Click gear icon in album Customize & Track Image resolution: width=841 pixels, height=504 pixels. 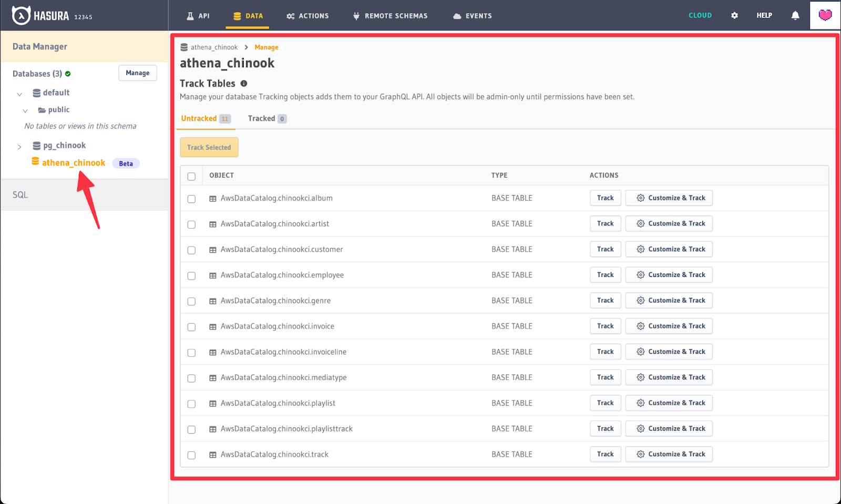[641, 198]
